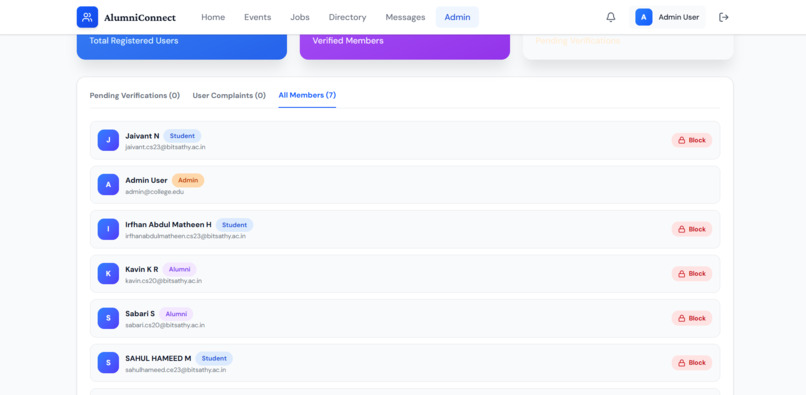Viewport: 806px width, 395px height.
Task: Click email sahulhameed.ce23@bitsathy.ac.in
Action: pos(176,370)
